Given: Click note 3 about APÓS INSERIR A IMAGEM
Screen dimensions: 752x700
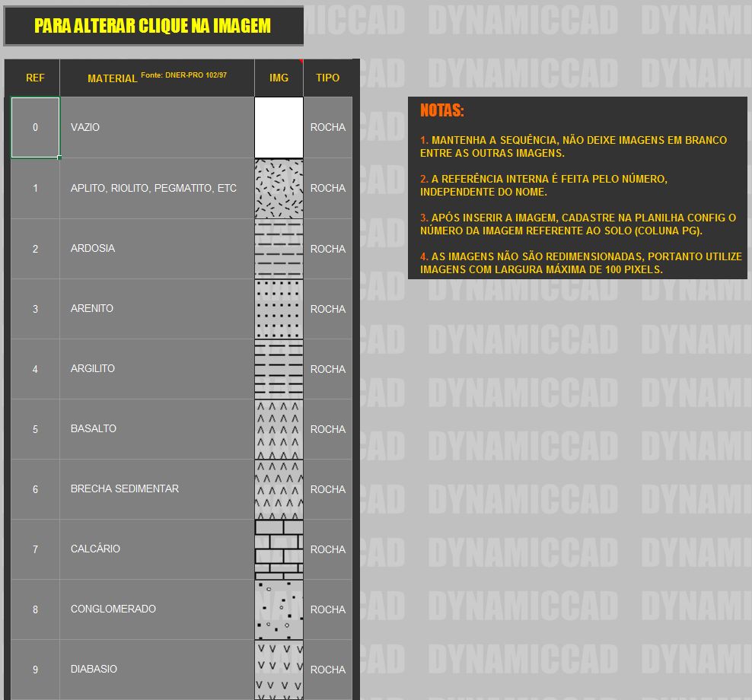Looking at the screenshot, I should [x=578, y=224].
